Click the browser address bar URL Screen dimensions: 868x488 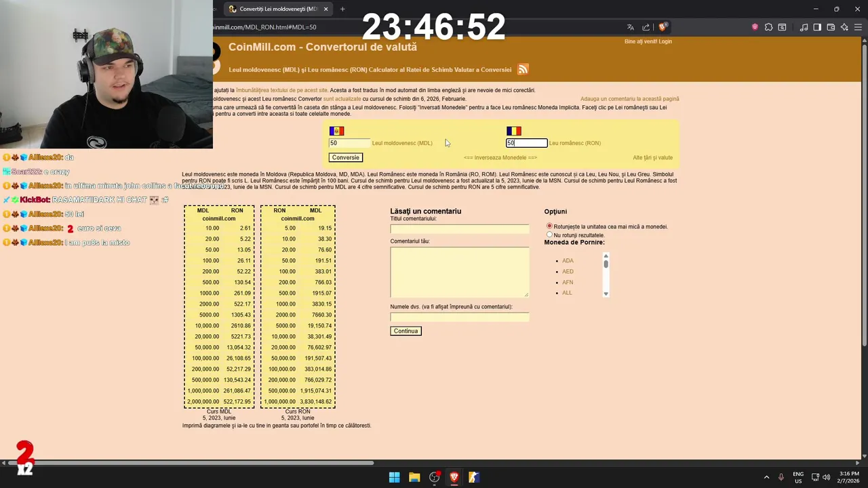click(x=264, y=27)
